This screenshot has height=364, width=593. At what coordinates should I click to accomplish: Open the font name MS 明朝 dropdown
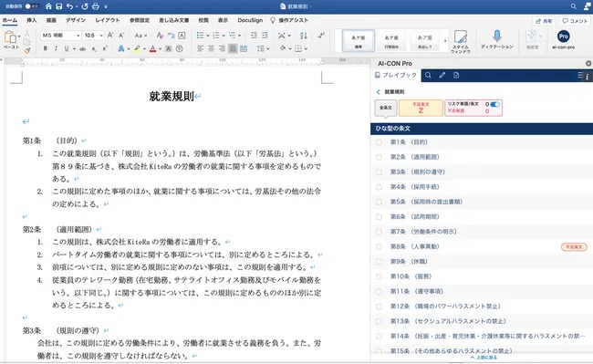point(78,36)
